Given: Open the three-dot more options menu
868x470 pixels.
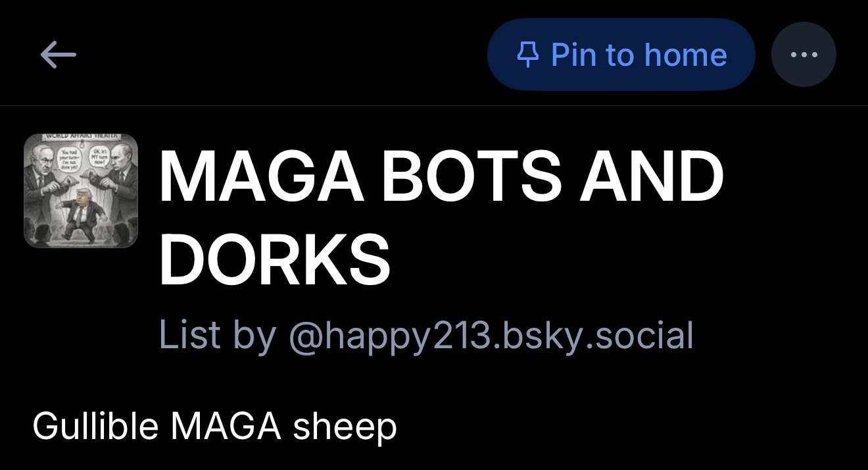Looking at the screenshot, I should [803, 55].
